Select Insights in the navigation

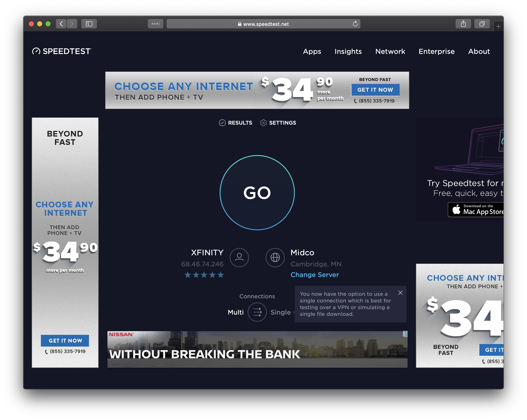click(x=348, y=52)
